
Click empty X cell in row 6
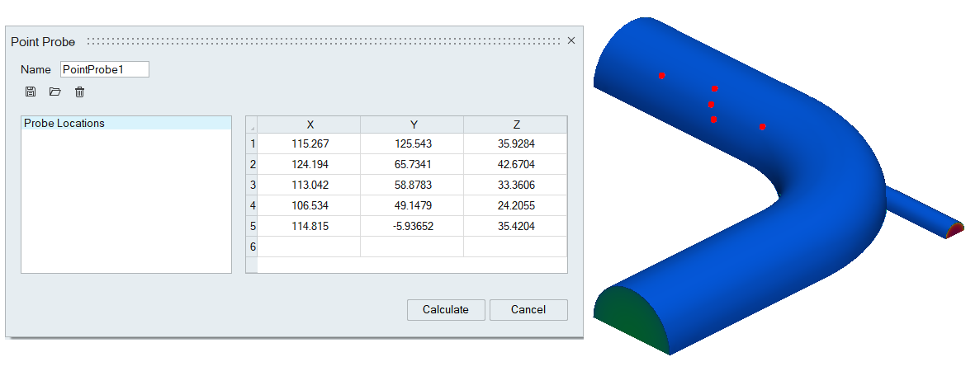click(x=310, y=247)
